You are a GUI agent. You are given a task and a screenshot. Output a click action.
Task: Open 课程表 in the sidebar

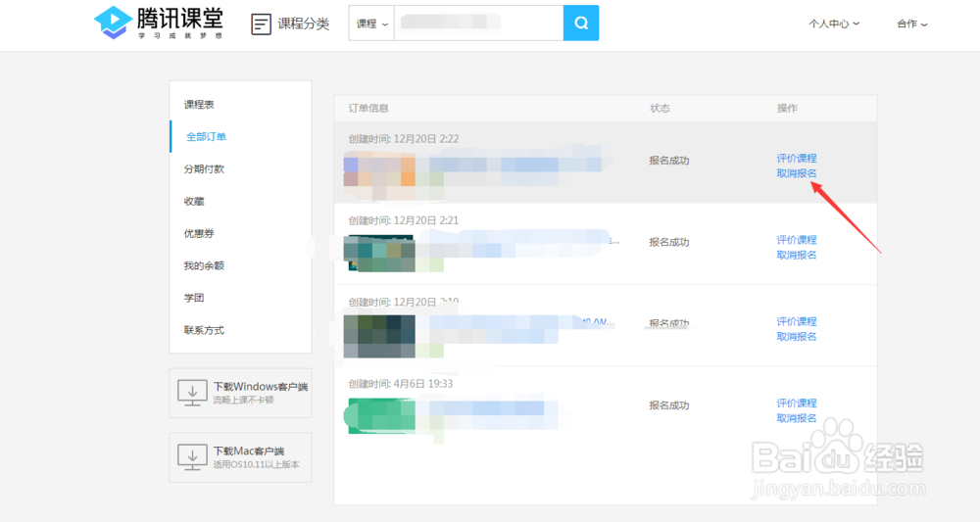click(x=199, y=104)
